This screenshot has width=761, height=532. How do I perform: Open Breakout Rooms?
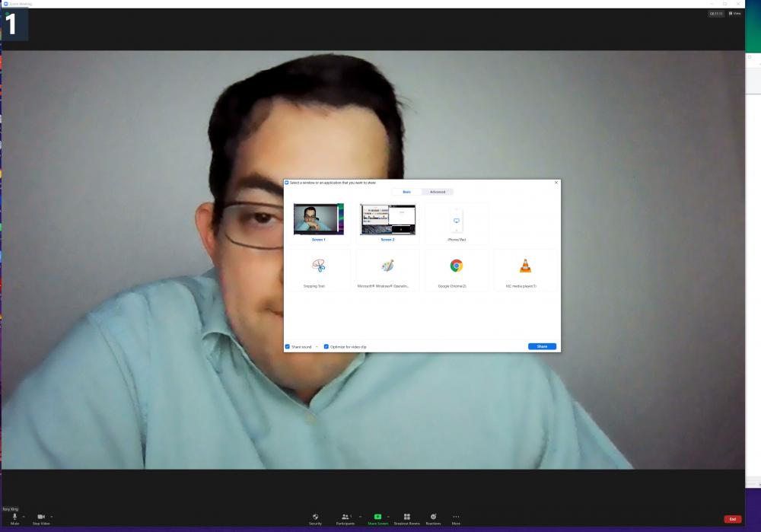pos(408,520)
